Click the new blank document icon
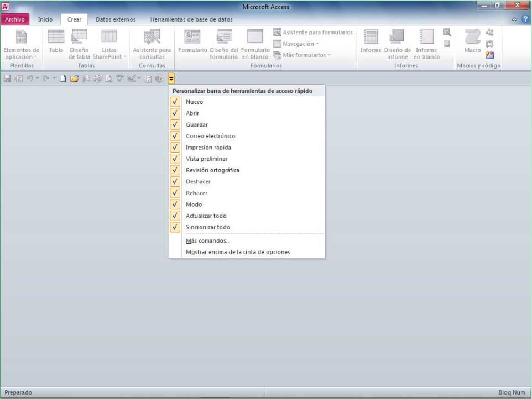The image size is (532, 399). tap(63, 78)
